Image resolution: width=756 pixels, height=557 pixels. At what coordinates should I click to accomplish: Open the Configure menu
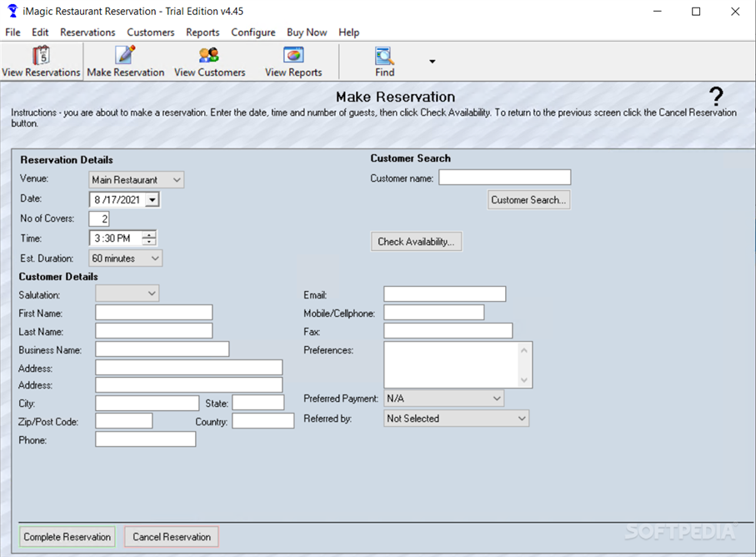(253, 33)
